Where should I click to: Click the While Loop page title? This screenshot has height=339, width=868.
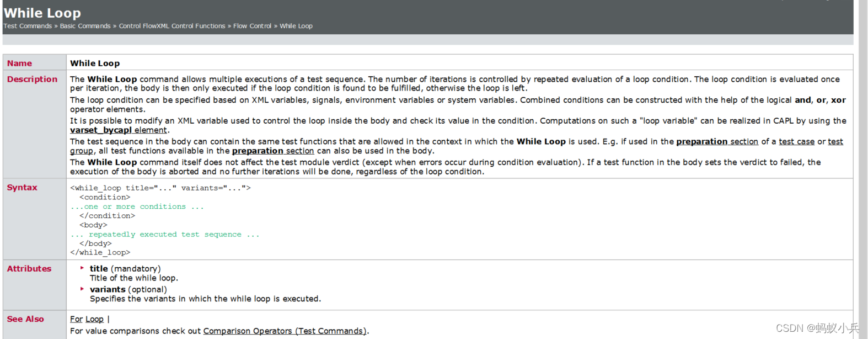(42, 13)
